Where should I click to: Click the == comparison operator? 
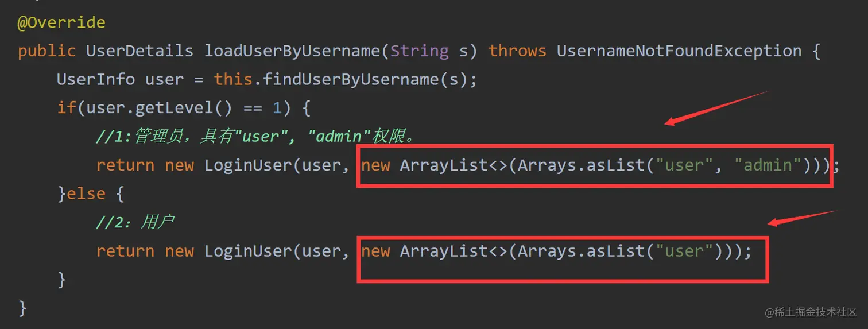point(252,108)
